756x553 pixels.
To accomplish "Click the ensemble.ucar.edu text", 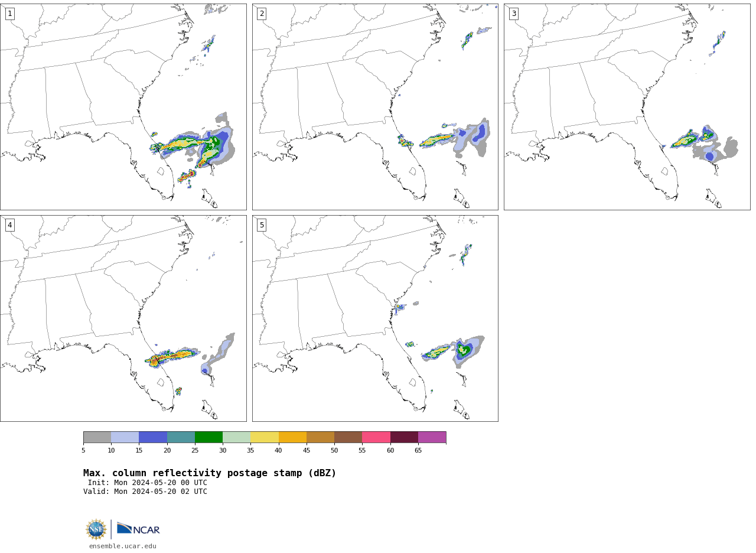I will pos(123,546).
